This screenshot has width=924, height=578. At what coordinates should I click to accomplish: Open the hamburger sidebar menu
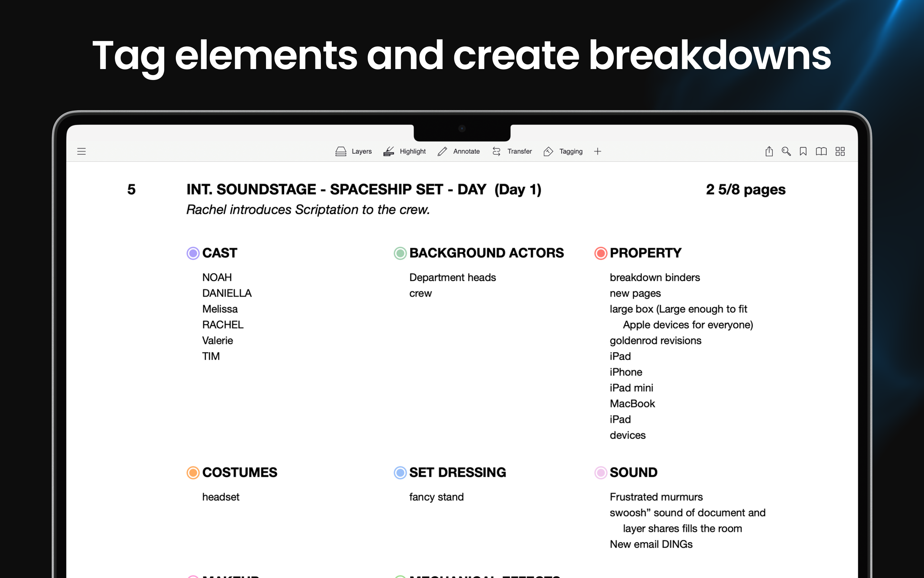click(81, 151)
